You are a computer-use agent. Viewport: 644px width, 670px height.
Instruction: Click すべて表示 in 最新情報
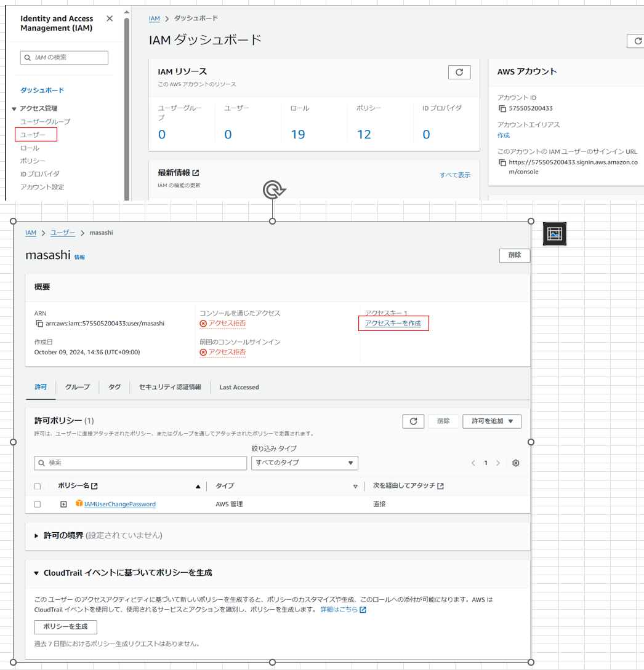[x=455, y=175]
